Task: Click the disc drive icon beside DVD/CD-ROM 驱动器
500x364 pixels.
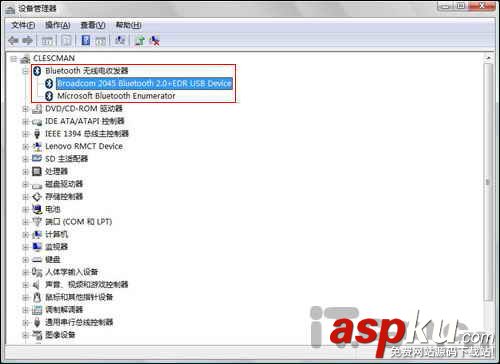Action: pos(37,109)
